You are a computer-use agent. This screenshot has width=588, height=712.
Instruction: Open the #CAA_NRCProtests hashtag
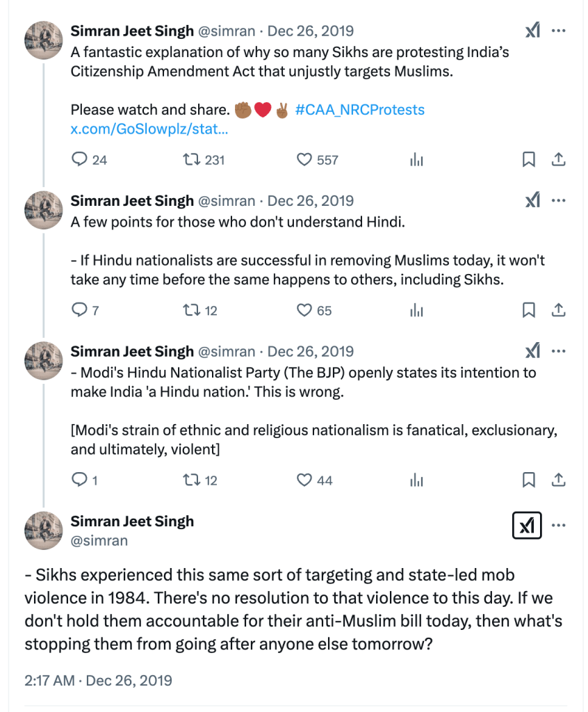[x=359, y=110]
